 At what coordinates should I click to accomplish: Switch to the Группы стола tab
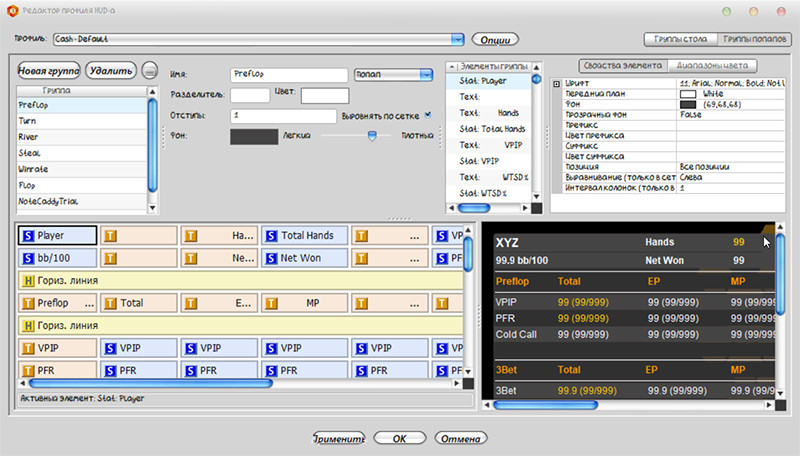pos(680,40)
